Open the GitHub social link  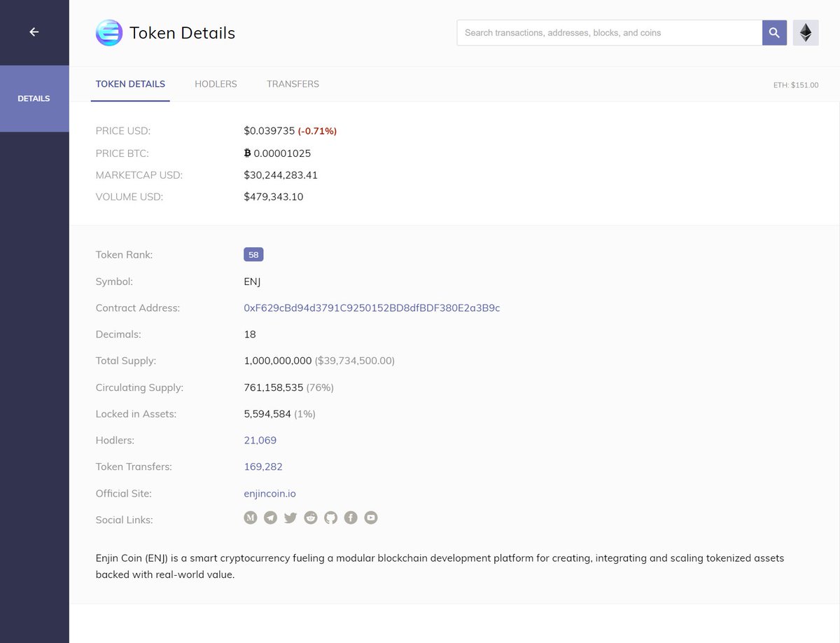click(x=330, y=518)
